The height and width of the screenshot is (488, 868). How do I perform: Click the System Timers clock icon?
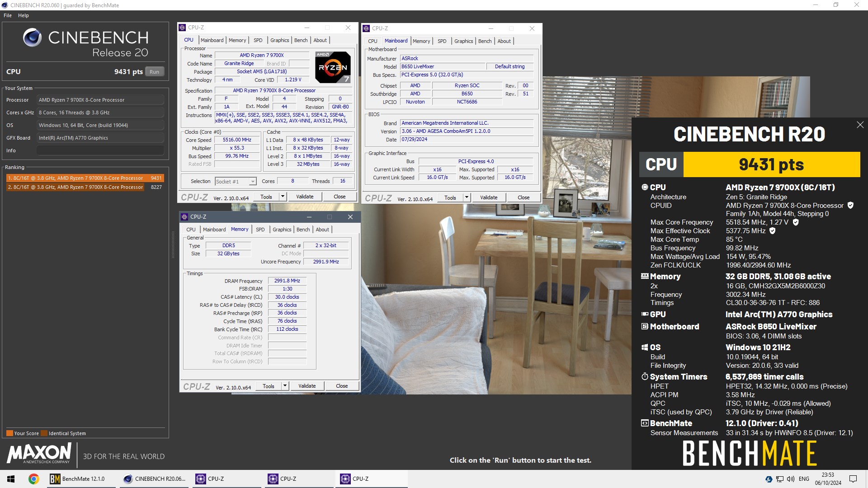pyautogui.click(x=645, y=376)
